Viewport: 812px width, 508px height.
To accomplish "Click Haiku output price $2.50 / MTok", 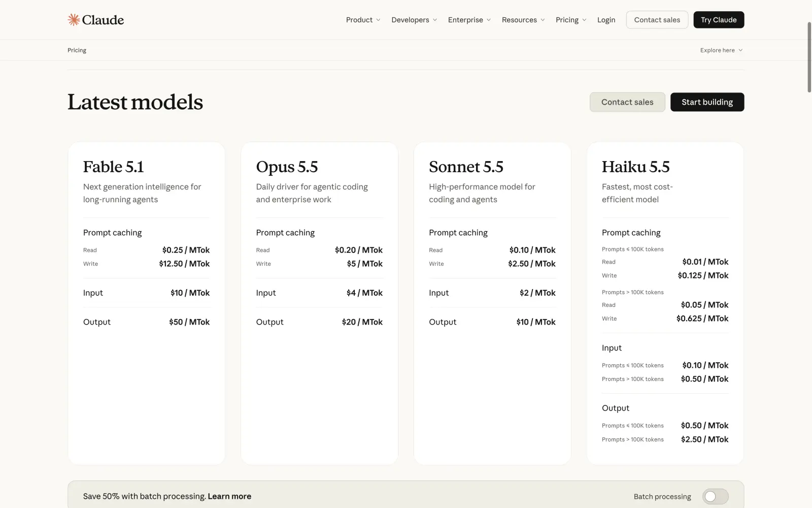I will [x=704, y=439].
